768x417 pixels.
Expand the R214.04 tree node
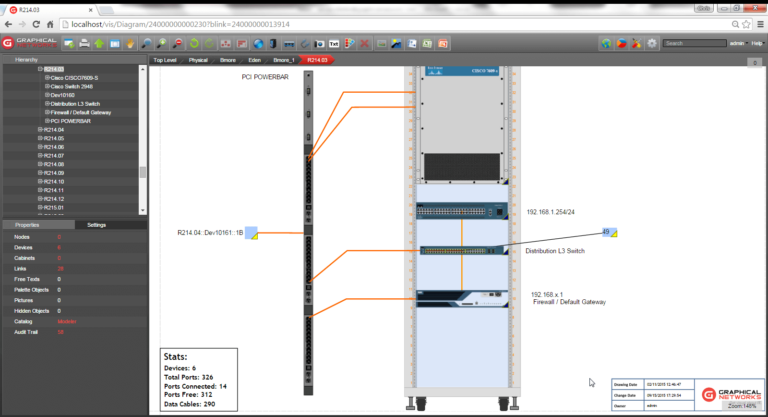pyautogui.click(x=40, y=130)
